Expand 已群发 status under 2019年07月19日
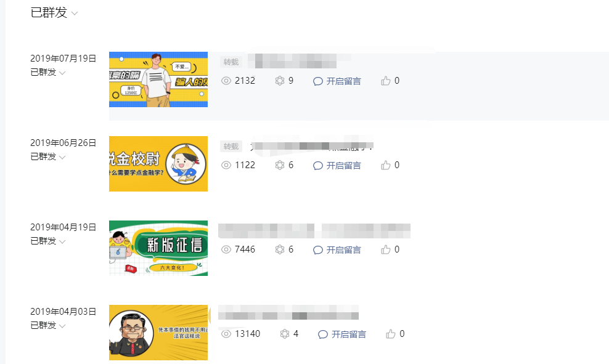The height and width of the screenshot is (364, 609). point(48,72)
